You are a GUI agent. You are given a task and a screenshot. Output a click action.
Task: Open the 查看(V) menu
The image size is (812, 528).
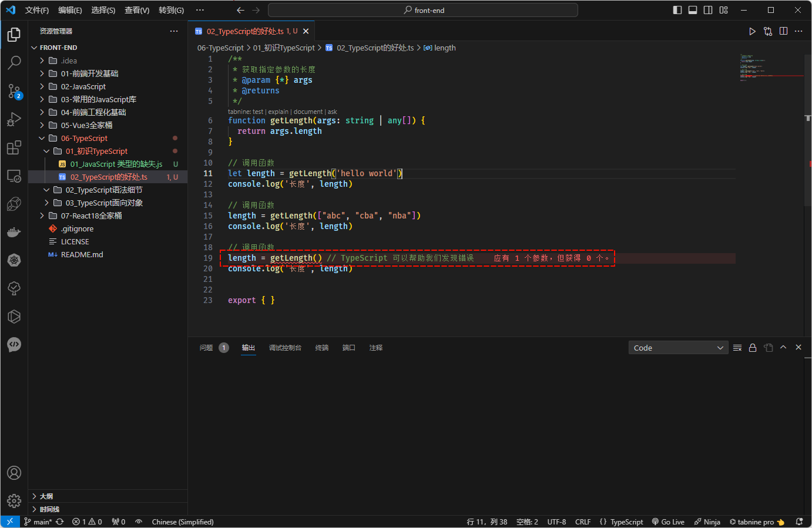tap(137, 10)
